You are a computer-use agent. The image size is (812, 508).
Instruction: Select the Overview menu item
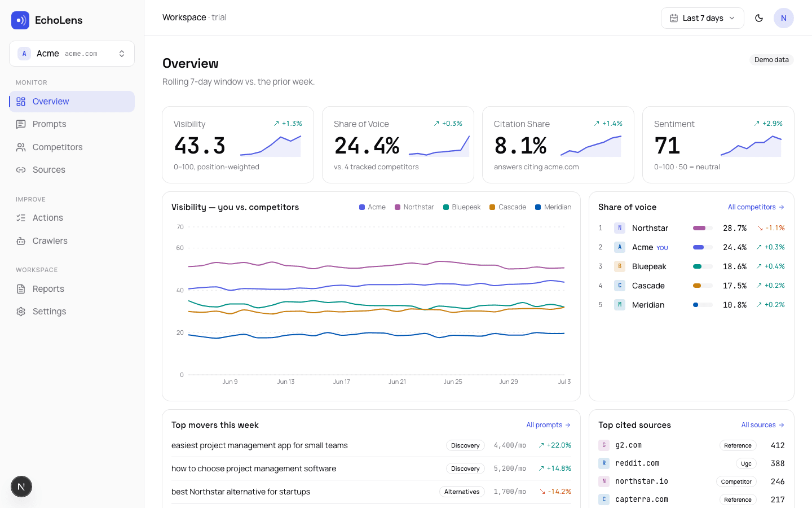tap(72, 102)
